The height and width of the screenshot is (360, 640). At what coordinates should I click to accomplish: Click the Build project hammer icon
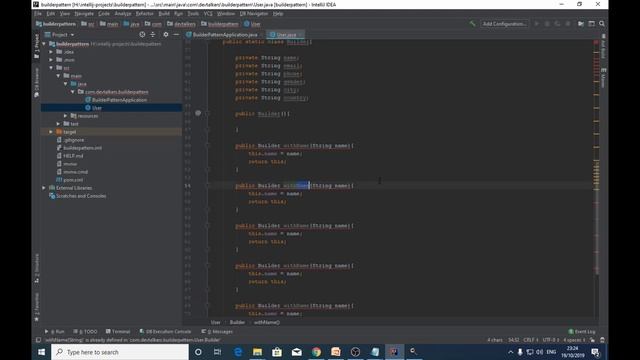point(472,24)
